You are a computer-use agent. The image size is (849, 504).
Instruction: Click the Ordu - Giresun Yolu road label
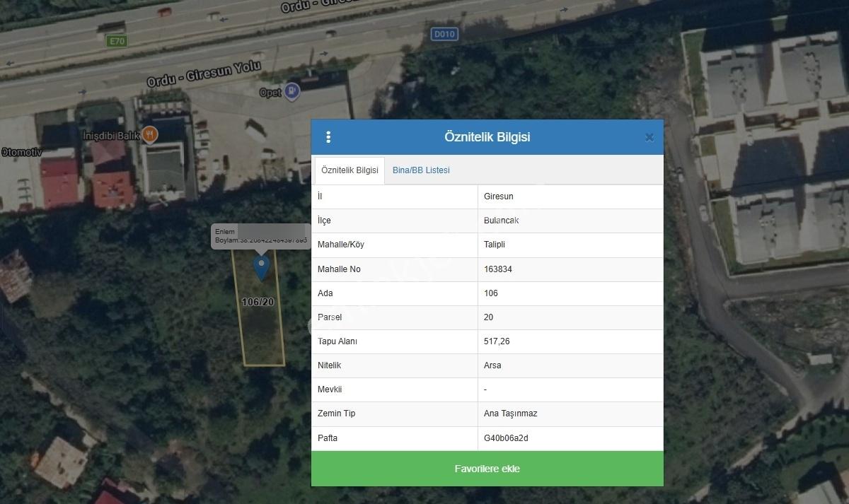204,74
